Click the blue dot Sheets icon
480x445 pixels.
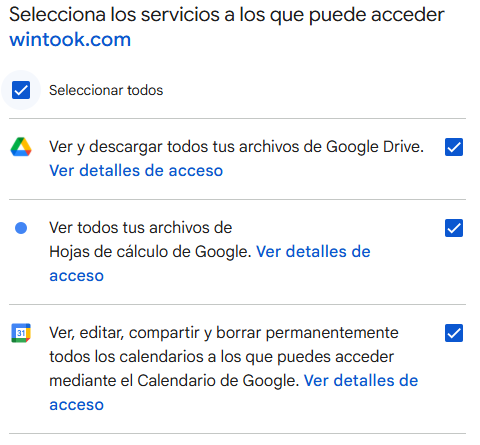click(21, 228)
